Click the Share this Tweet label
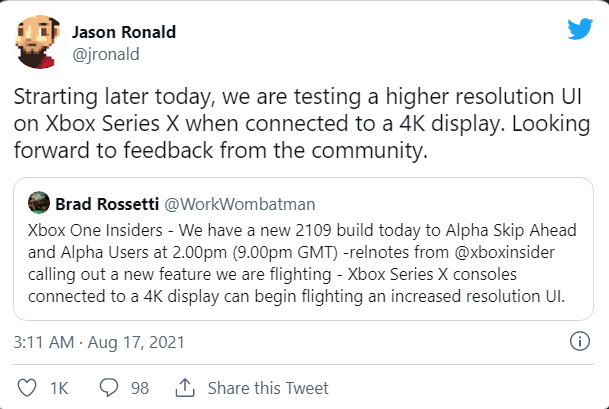This screenshot has width=609, height=409. (268, 387)
